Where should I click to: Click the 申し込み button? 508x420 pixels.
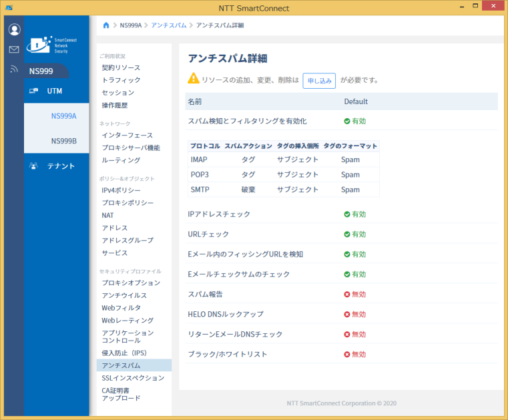319,81
